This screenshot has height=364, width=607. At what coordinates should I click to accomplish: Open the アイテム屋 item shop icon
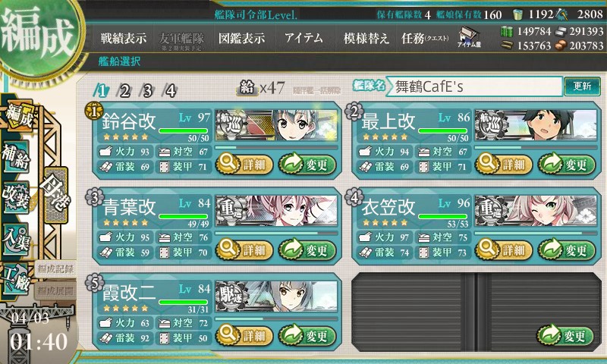pyautogui.click(x=469, y=37)
